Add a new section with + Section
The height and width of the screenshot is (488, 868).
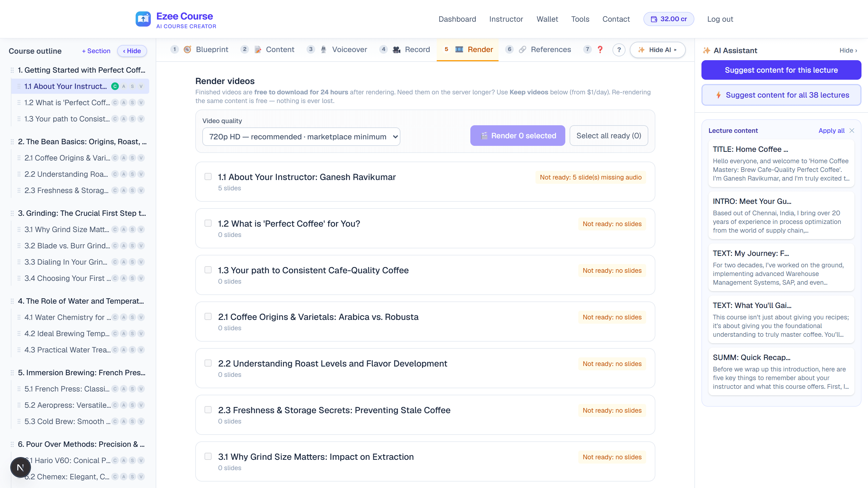point(96,51)
